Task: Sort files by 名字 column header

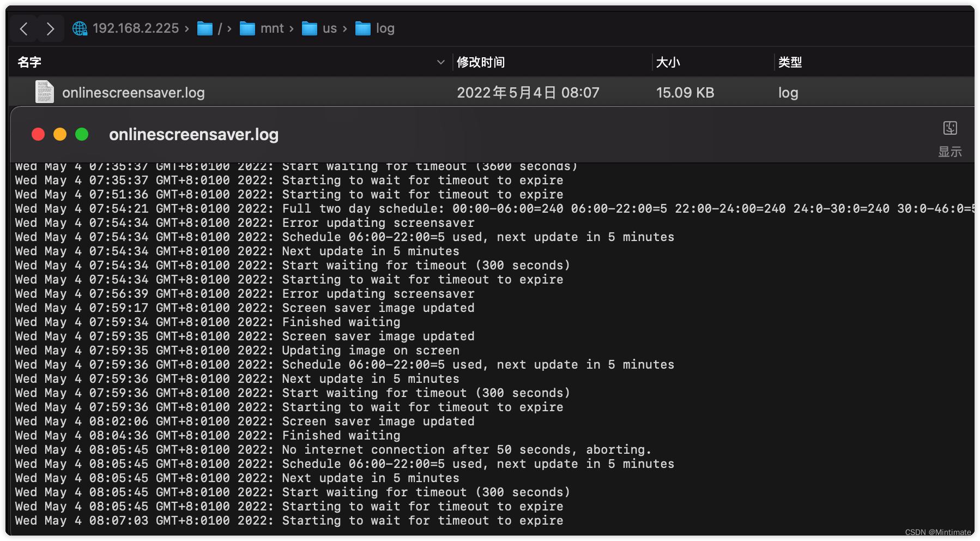Action: tap(29, 62)
